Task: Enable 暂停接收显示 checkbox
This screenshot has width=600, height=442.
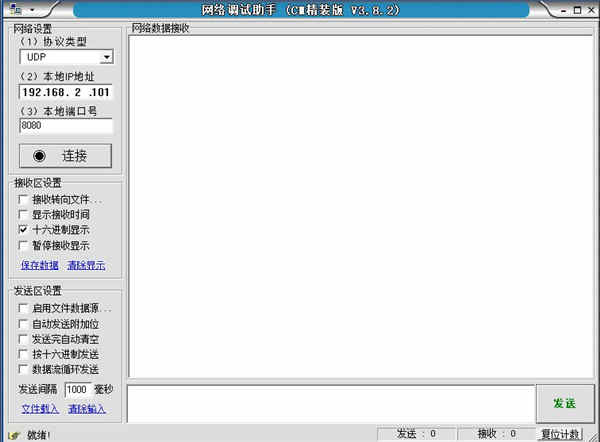Action: 23,245
